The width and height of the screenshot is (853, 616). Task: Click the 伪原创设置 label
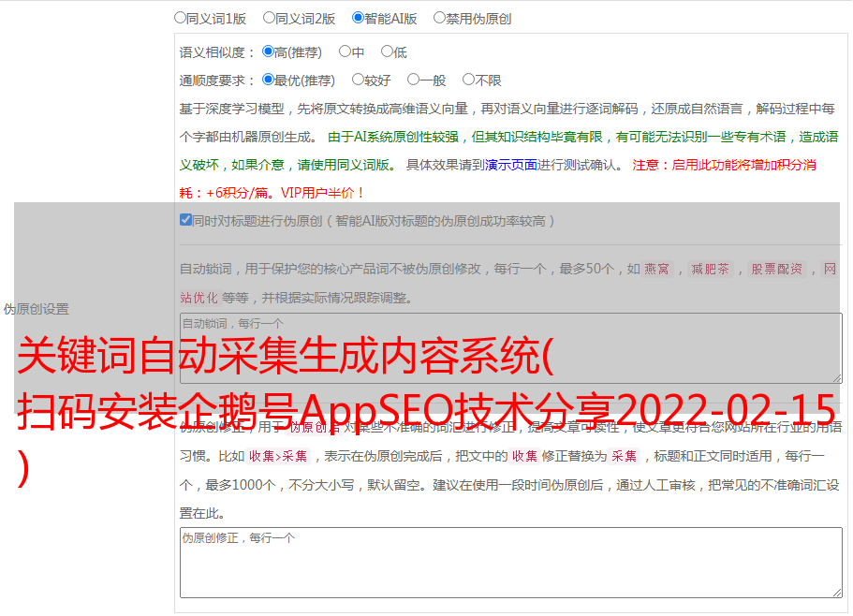coord(37,309)
